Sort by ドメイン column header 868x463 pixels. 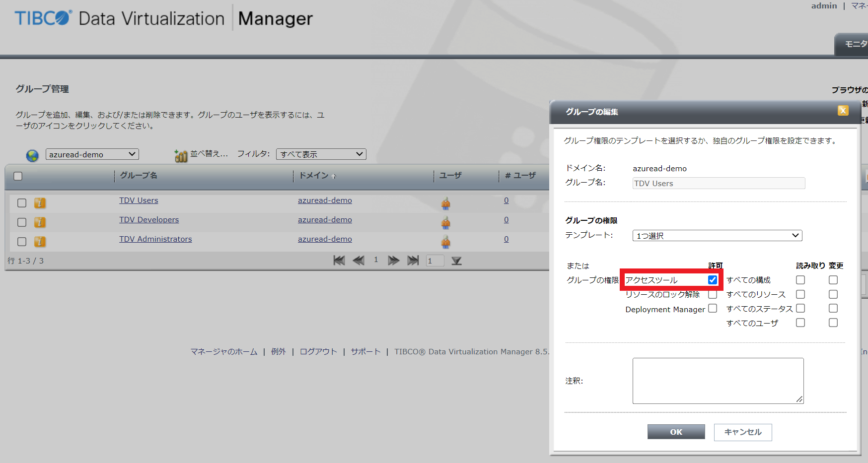[x=314, y=176]
